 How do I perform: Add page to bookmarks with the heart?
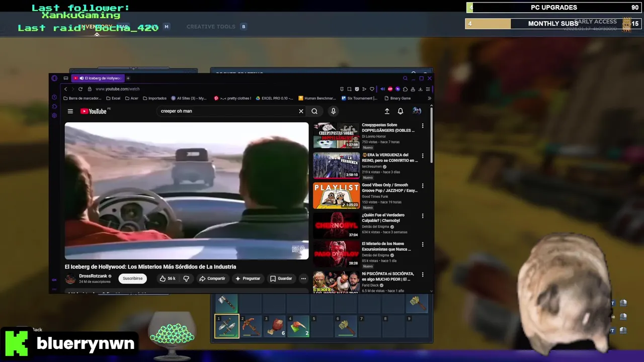coord(372,89)
